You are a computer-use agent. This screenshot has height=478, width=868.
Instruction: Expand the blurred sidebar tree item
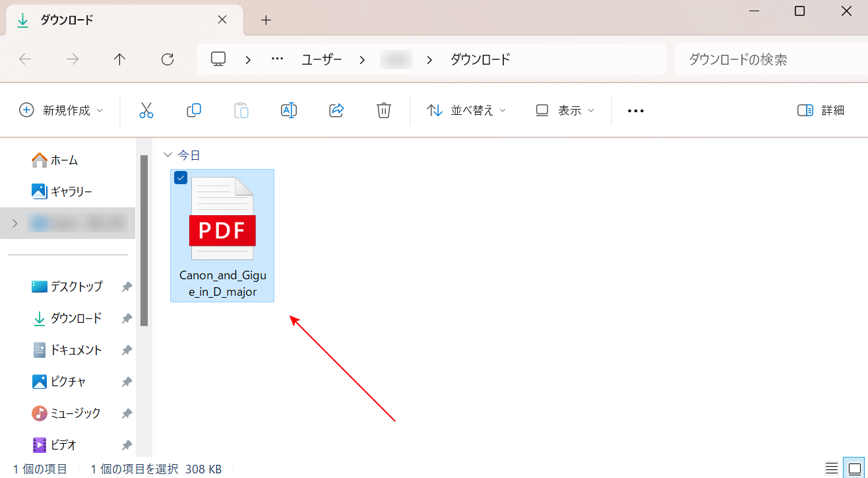click(x=15, y=223)
